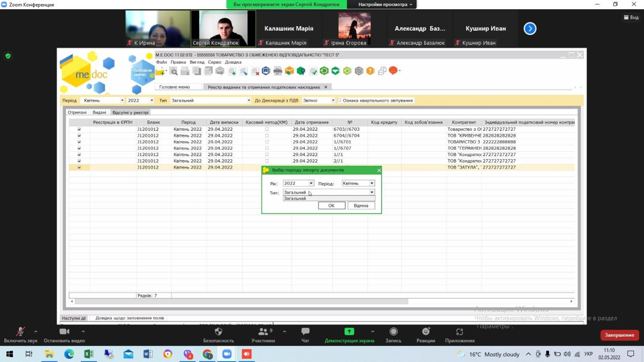Click 'OK' in import period dialog
The image size is (644, 362).
[331, 205]
